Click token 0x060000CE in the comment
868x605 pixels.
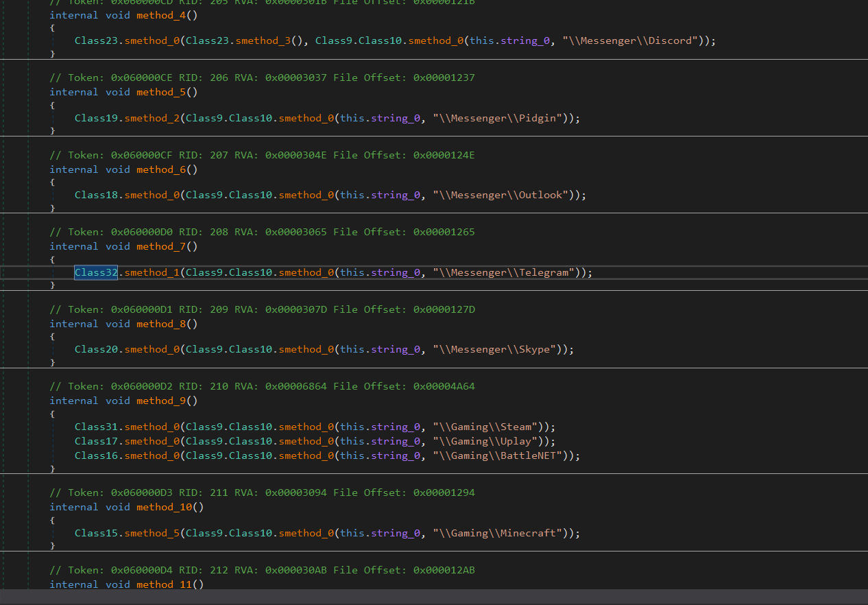141,78
